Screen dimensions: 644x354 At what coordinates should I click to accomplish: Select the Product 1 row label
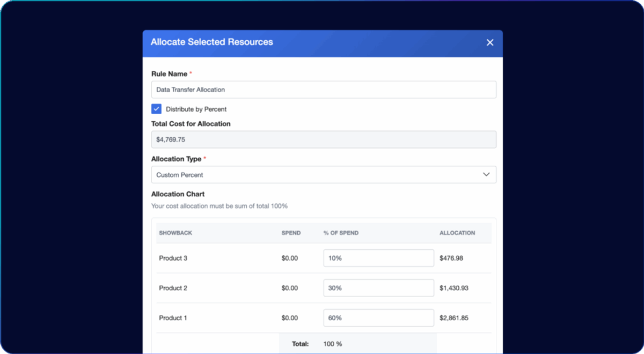[x=173, y=318]
